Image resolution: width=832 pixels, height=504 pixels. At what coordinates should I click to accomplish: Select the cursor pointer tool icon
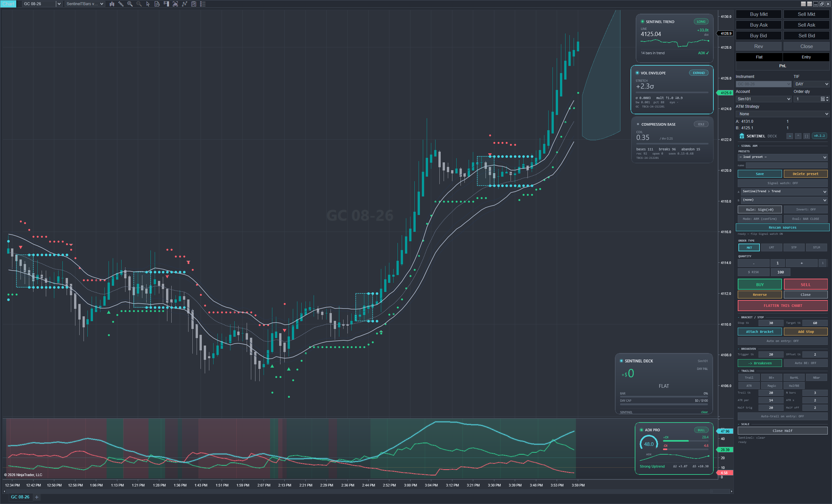pyautogui.click(x=148, y=4)
